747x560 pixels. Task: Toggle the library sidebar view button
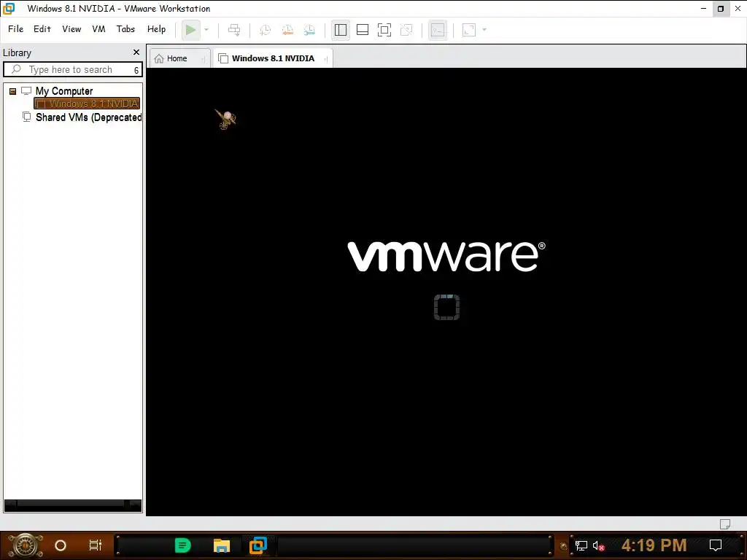click(340, 30)
